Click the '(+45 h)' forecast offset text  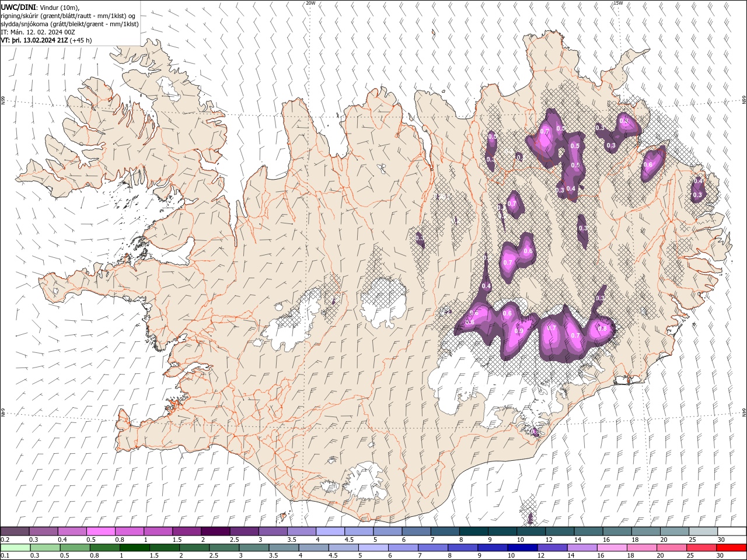[x=81, y=40]
